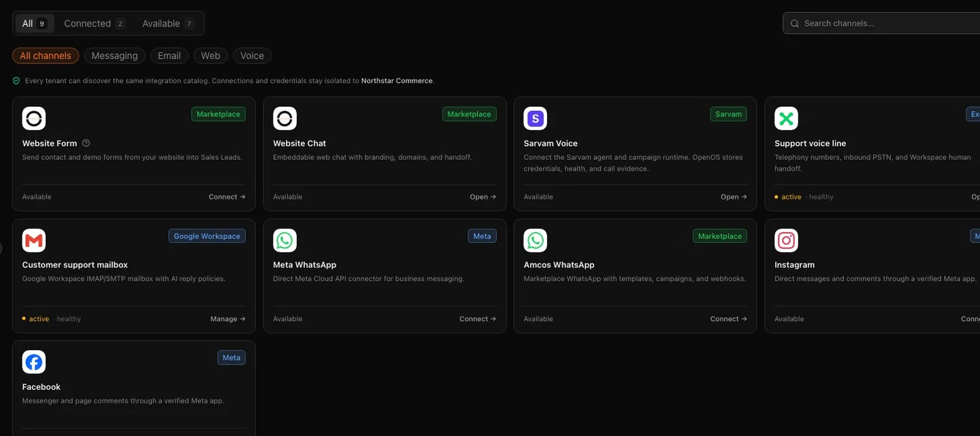This screenshot has height=436, width=980.
Task: Switch to the Available tab
Action: (168, 23)
